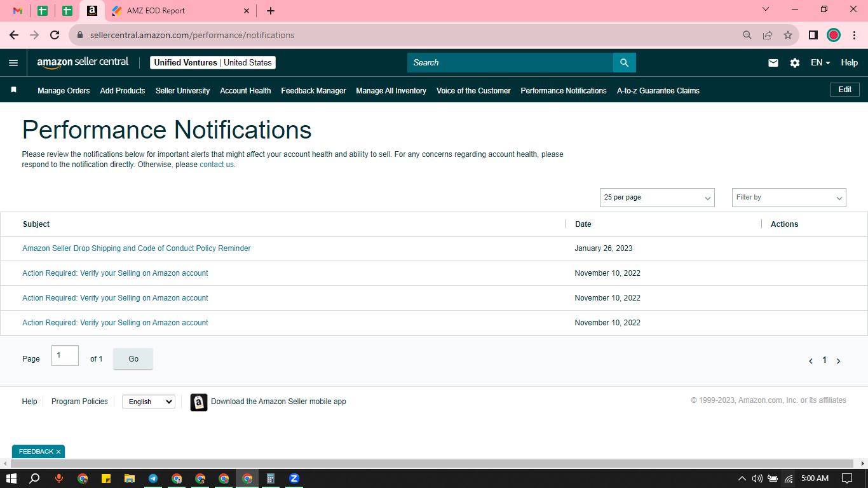Click Program Policies footer link
The width and height of the screenshot is (868, 488).
(x=79, y=402)
